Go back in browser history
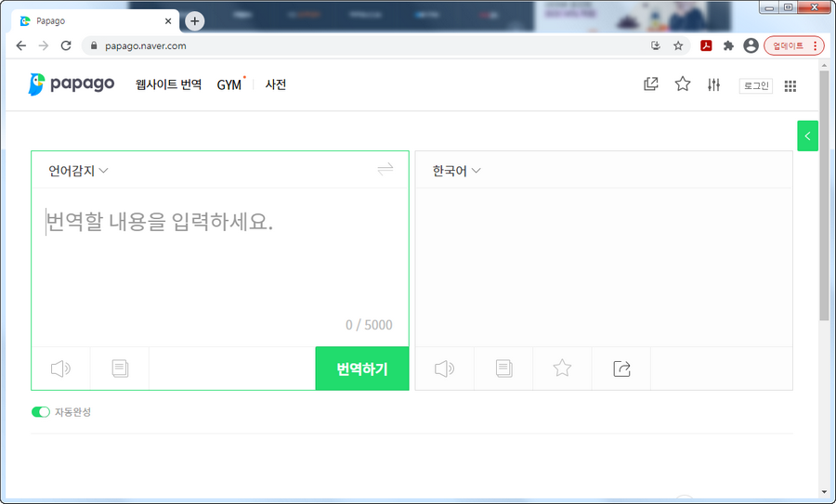 [x=20, y=45]
